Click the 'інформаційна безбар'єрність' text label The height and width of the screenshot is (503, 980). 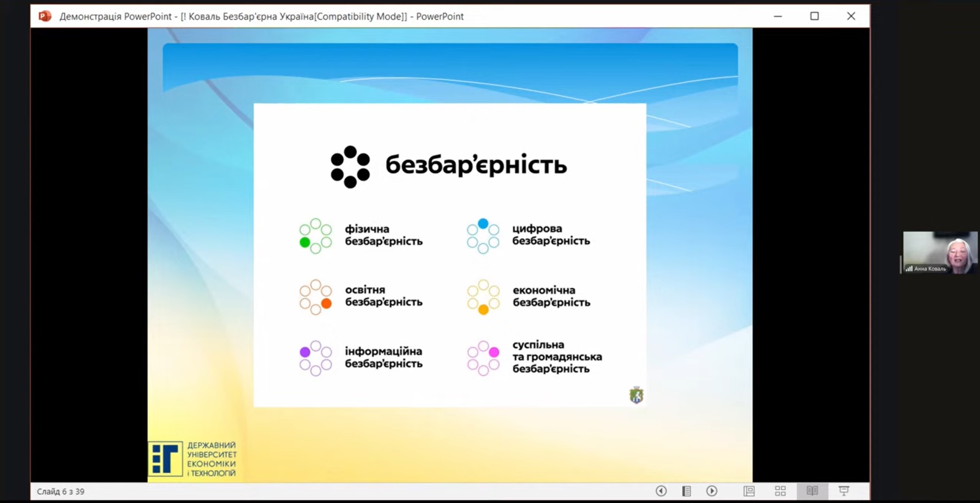point(384,357)
